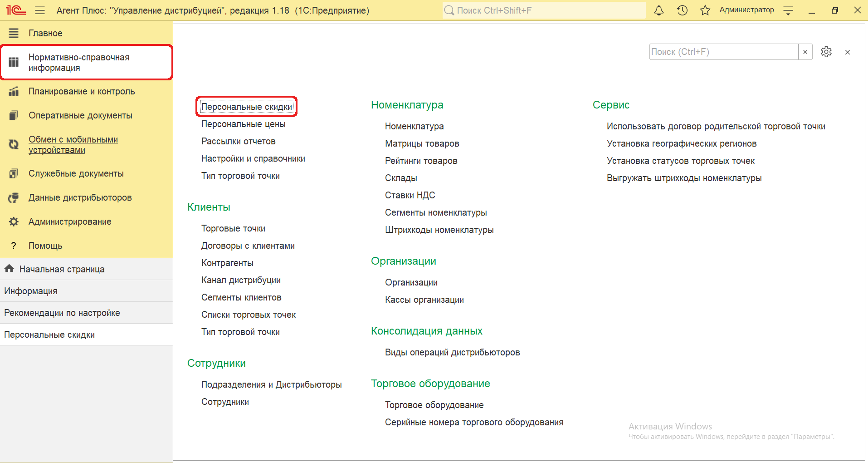Open the hamburger main menu icon
868x463 pixels.
tap(40, 10)
